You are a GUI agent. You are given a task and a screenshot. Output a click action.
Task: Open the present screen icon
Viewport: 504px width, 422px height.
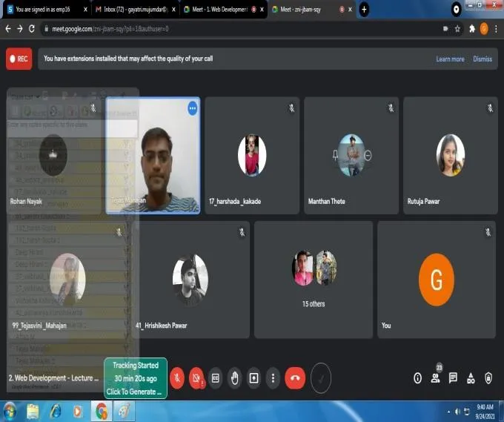[x=253, y=378]
